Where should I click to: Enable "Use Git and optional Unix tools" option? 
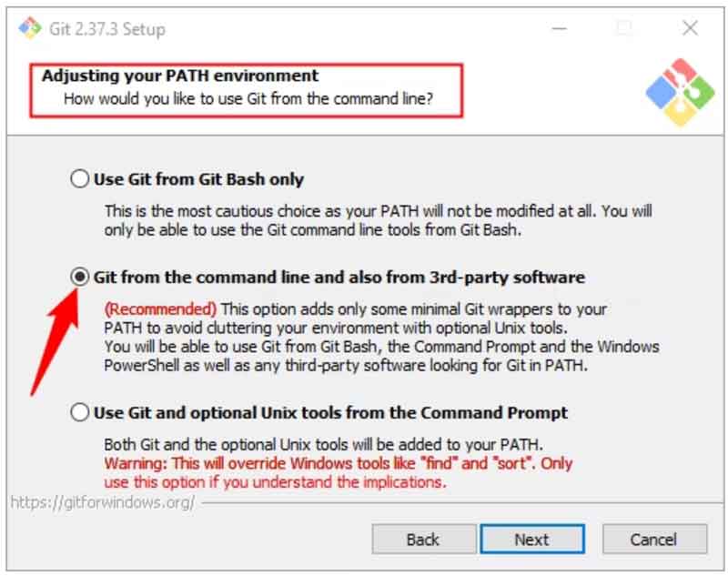(x=80, y=413)
